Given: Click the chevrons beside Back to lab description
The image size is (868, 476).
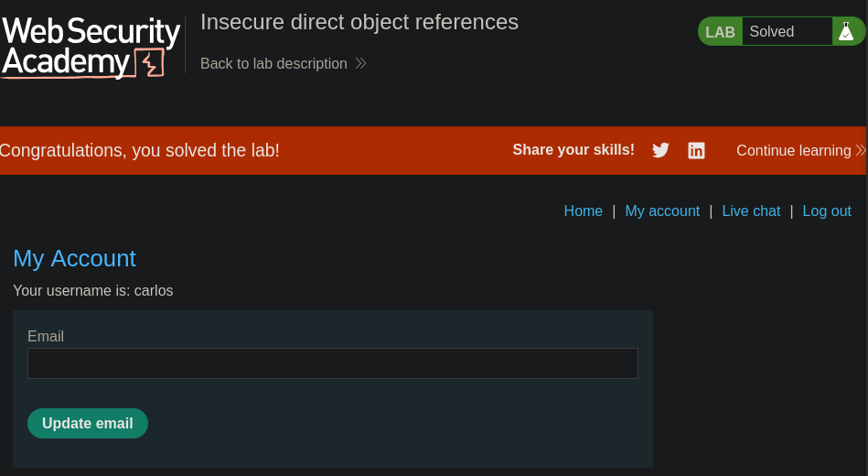Looking at the screenshot, I should click(x=360, y=63).
